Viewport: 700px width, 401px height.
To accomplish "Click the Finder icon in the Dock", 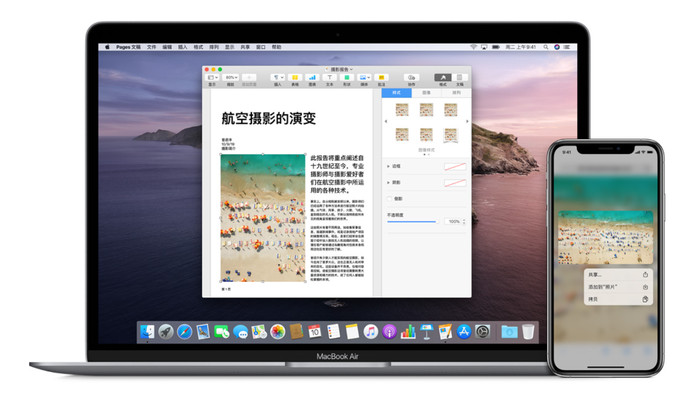I will coord(147,331).
